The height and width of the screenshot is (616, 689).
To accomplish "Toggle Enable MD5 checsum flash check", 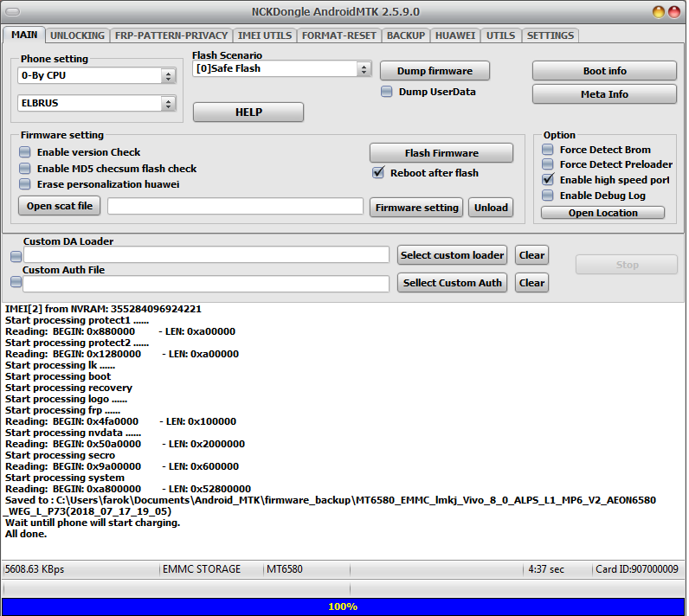I will click(25, 168).
